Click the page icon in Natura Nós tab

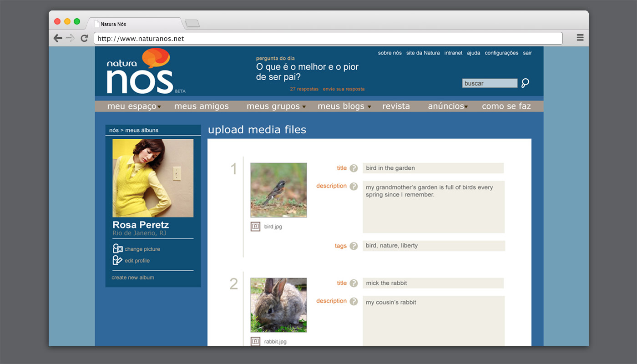click(96, 24)
